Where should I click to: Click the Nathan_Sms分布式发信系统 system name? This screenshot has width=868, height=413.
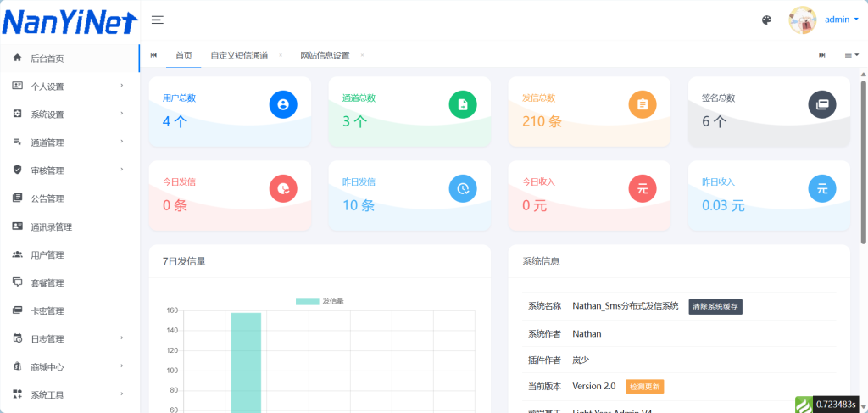point(625,305)
